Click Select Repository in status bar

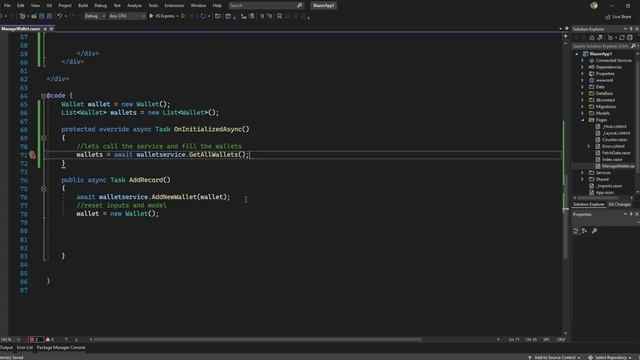[x=611, y=357]
